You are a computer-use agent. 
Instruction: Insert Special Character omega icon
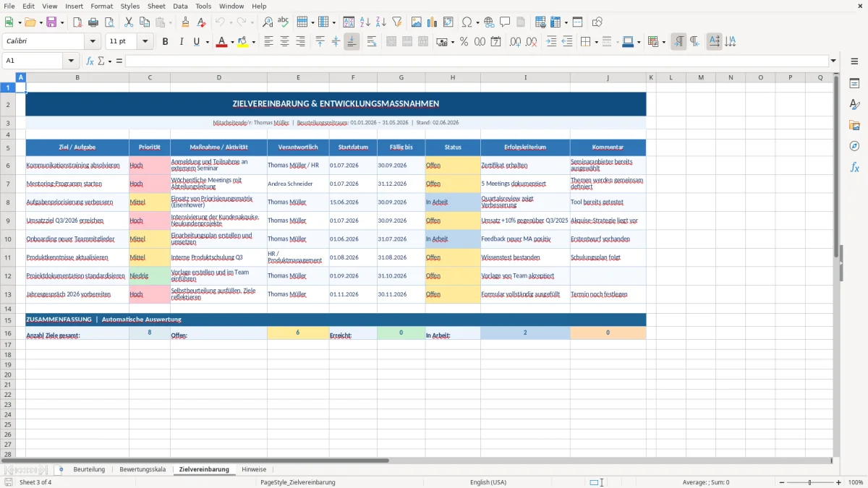coord(467,22)
